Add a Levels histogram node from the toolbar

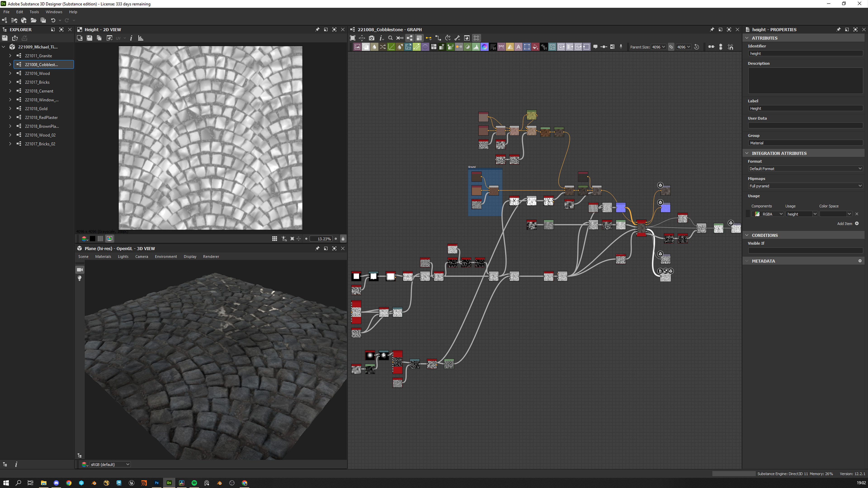point(476,47)
